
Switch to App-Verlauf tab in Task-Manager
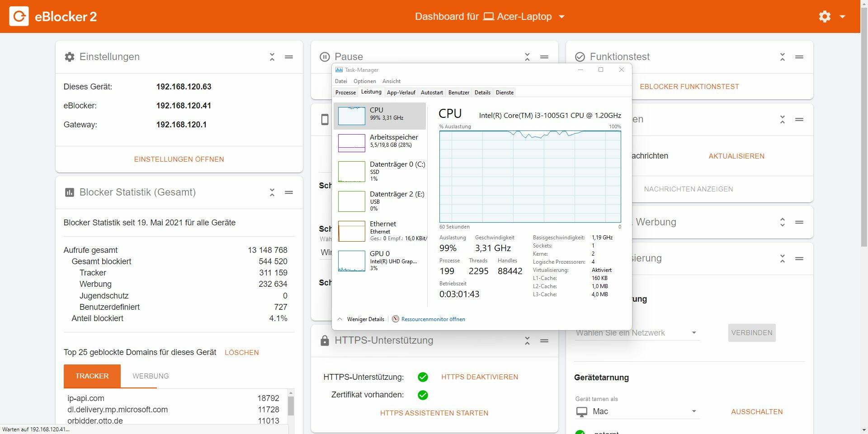401,93
